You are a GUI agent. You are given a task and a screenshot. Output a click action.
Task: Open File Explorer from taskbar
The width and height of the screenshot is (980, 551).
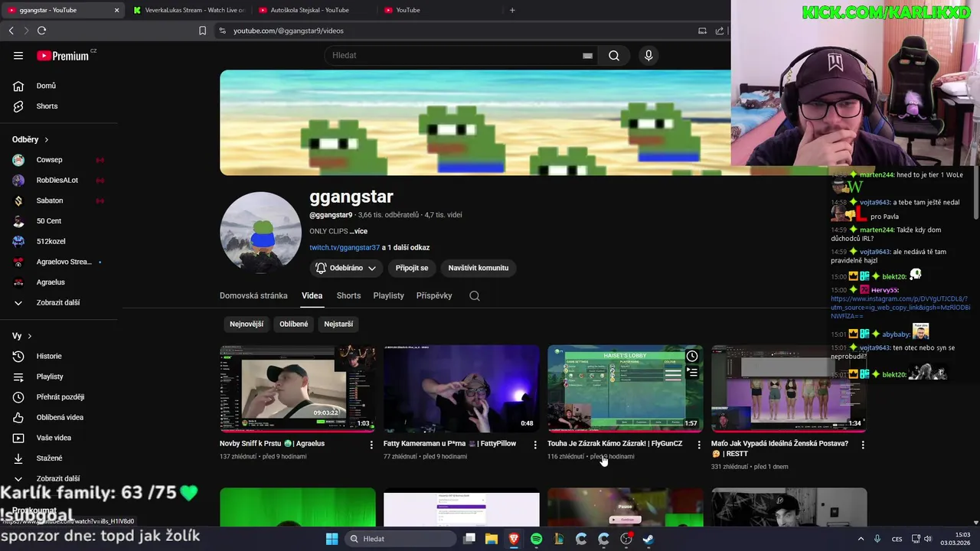[x=492, y=539]
